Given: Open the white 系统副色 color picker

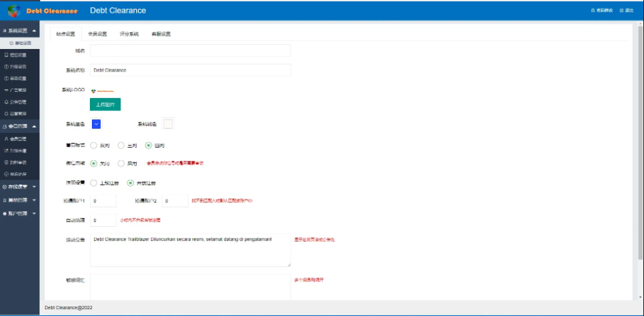Looking at the screenshot, I should click(168, 124).
